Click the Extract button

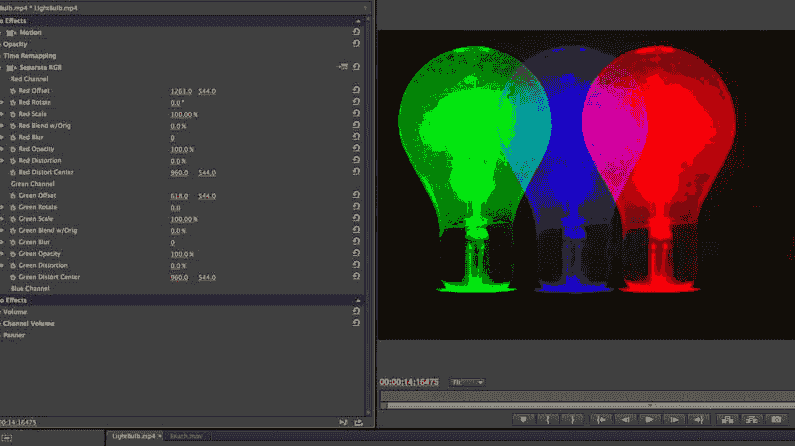pos(752,419)
